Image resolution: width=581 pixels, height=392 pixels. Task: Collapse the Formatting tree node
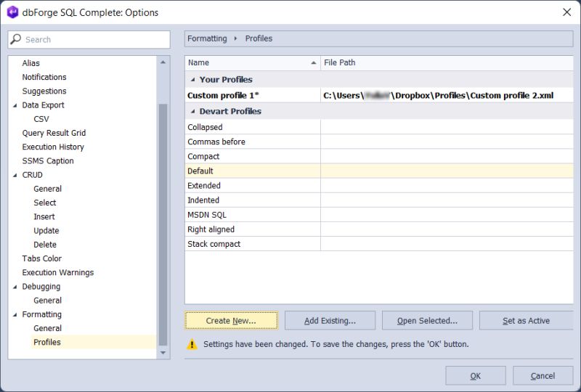pos(15,314)
